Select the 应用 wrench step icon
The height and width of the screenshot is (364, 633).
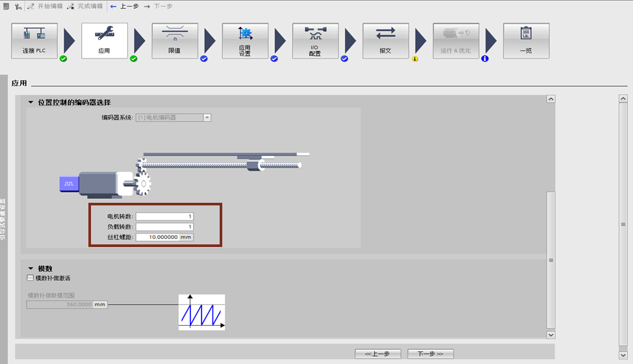[105, 41]
